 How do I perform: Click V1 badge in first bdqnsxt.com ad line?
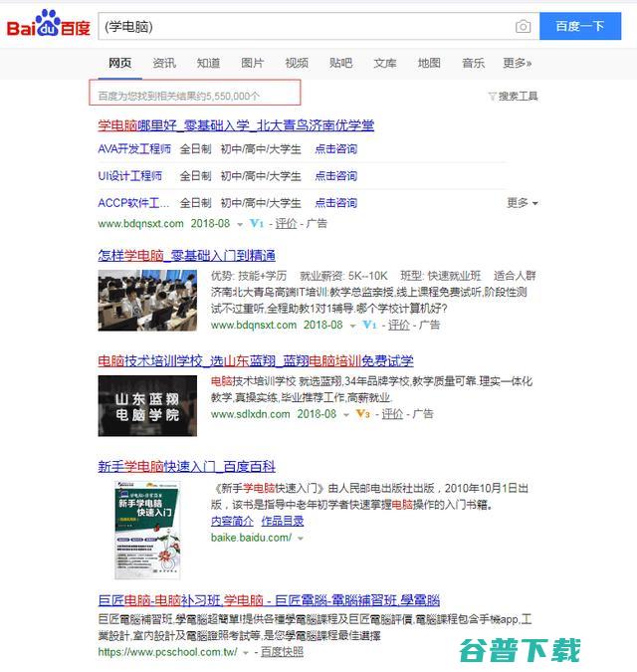(x=256, y=223)
